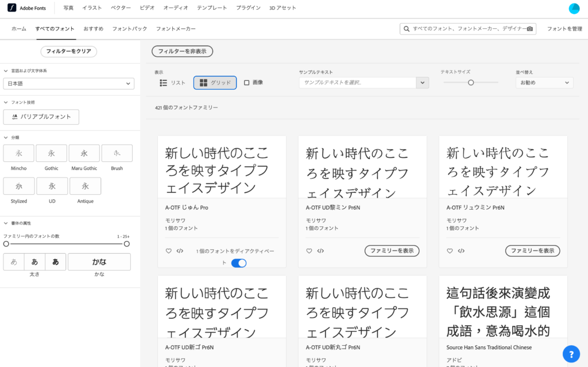Open the サンプルテキスト dropdown arrow
The image size is (588, 367).
pyautogui.click(x=422, y=83)
